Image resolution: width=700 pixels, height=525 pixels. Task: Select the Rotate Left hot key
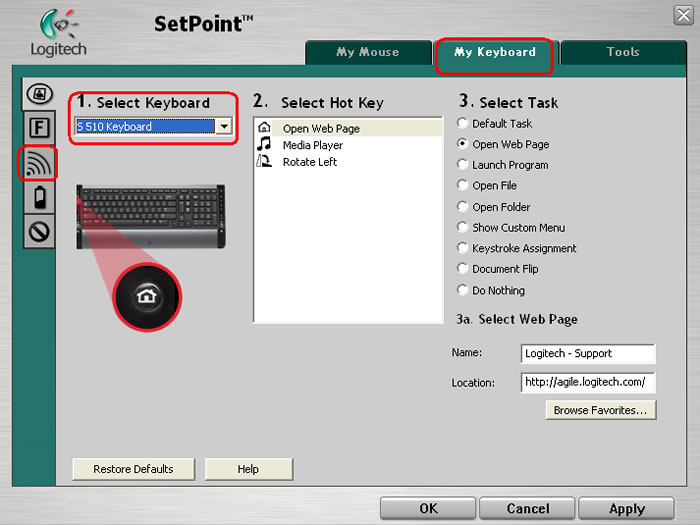coord(348,162)
